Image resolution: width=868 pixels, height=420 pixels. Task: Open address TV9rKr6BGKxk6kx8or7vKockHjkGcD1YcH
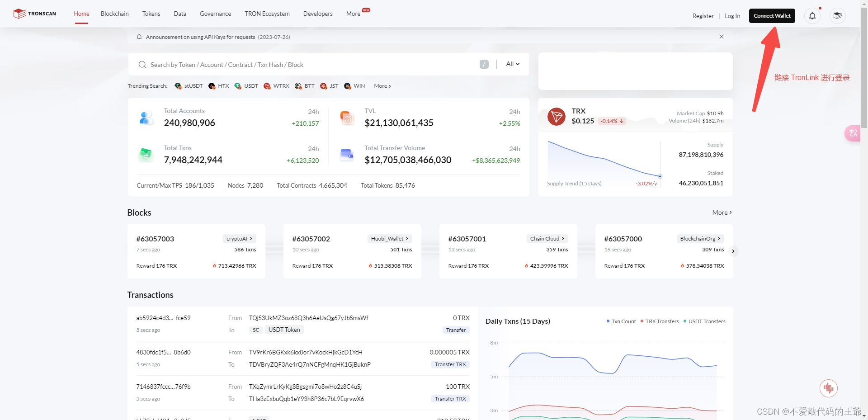coord(306,352)
